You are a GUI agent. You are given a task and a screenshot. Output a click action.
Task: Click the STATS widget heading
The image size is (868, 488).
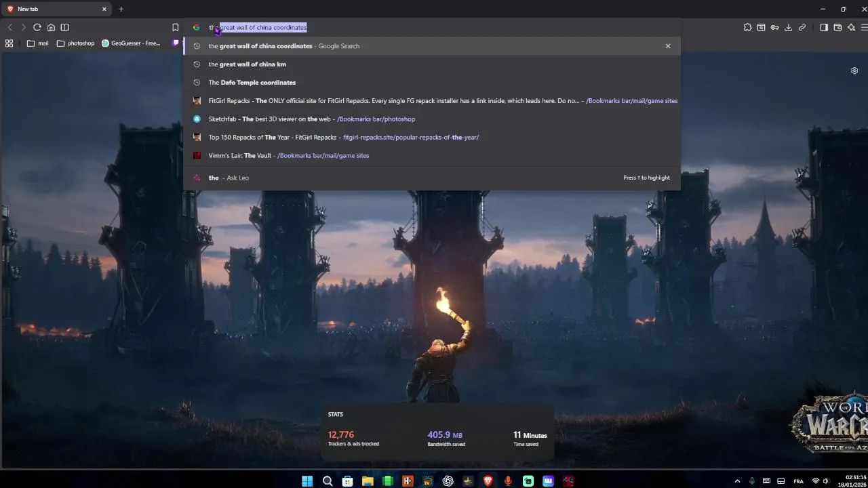coord(336,414)
